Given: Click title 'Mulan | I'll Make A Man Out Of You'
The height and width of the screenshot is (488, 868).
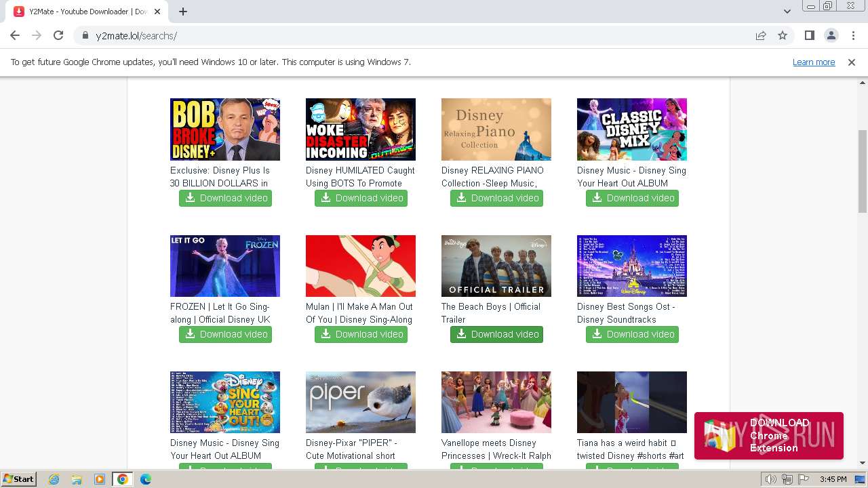Looking at the screenshot, I should point(359,313).
